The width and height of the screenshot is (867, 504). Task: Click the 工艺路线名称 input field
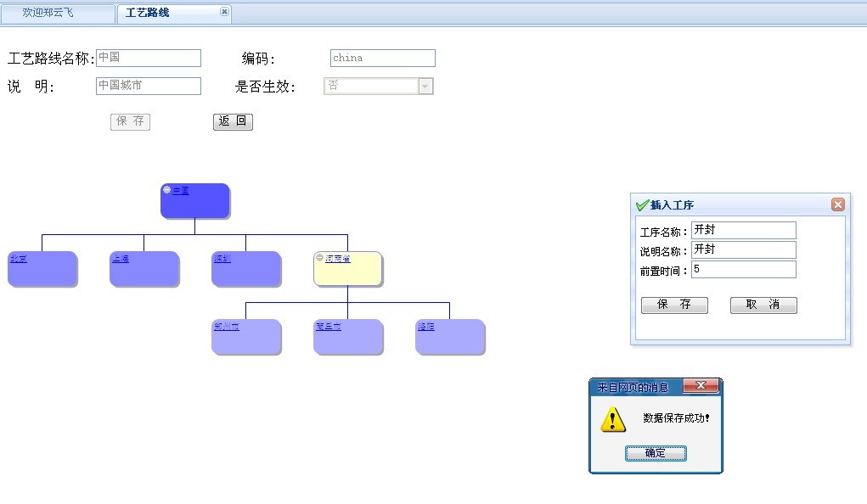[149, 58]
